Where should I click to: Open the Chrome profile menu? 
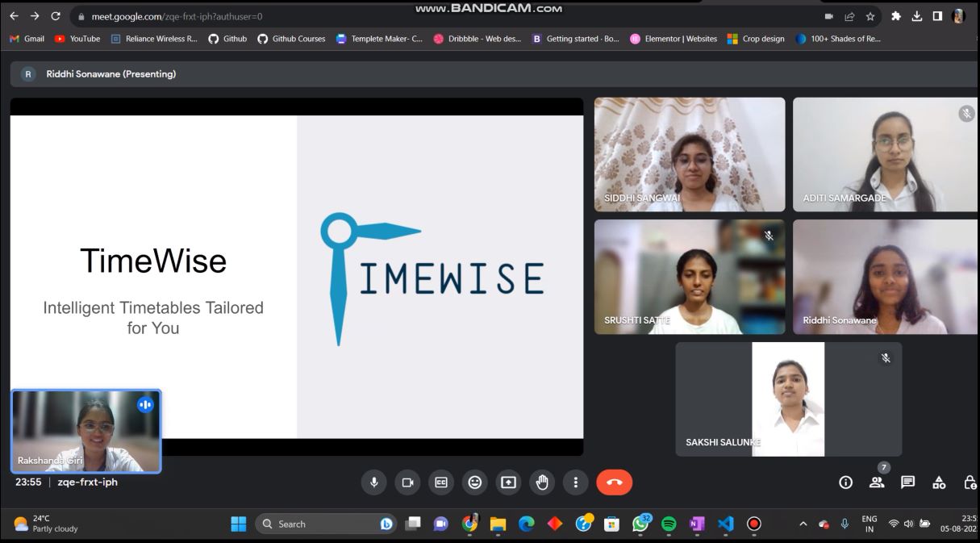click(958, 15)
